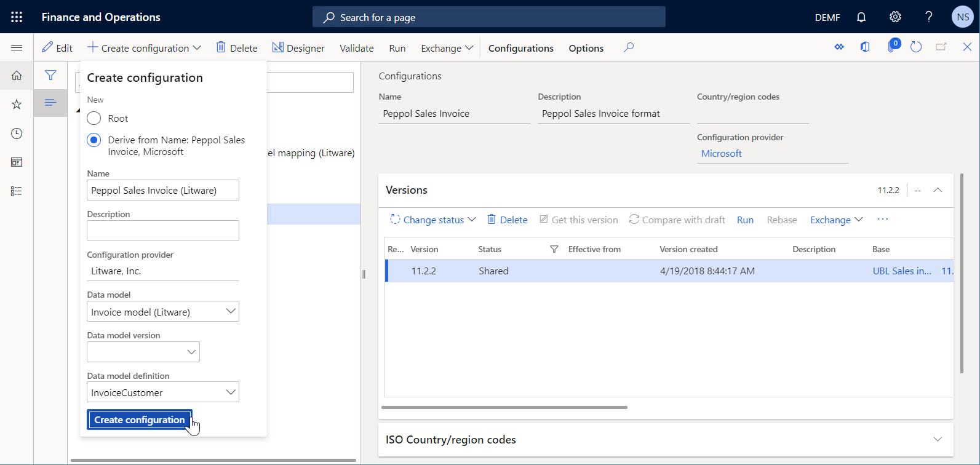980x465 pixels.
Task: Open the Configurations tab
Action: tap(520, 48)
